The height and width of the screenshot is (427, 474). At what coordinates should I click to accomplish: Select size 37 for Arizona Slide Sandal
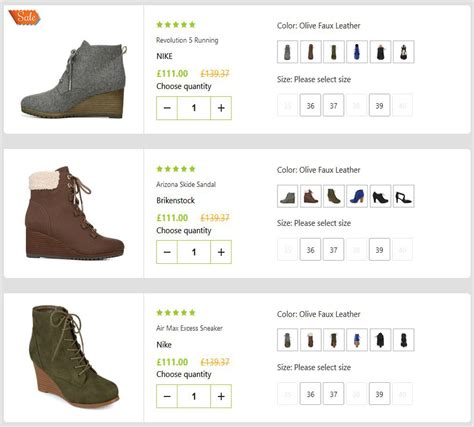coord(333,250)
